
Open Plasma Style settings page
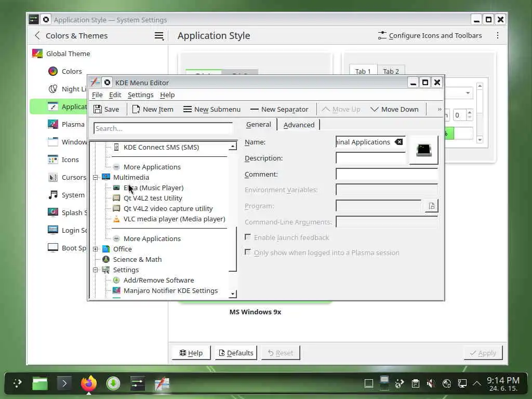point(66,124)
